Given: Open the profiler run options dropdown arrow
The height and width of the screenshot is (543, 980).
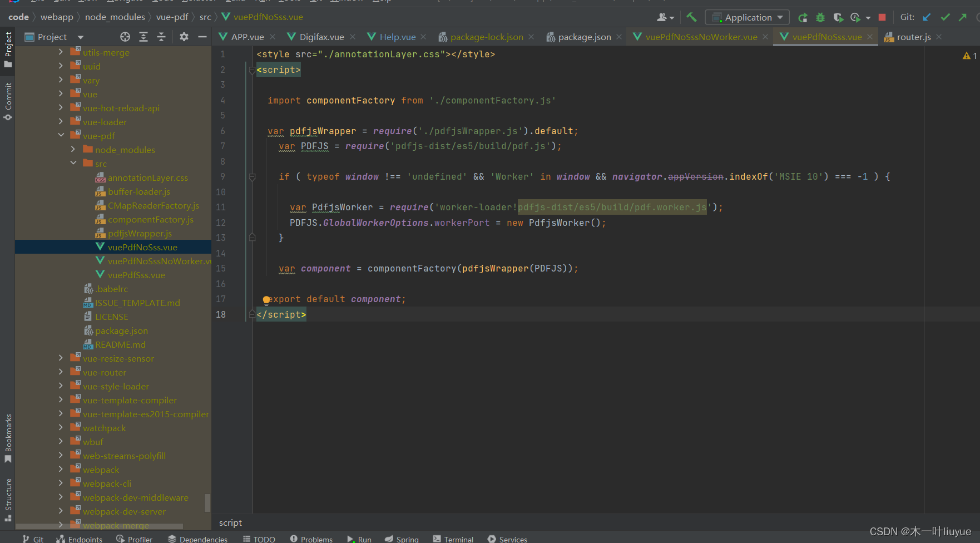Looking at the screenshot, I should 868,18.
